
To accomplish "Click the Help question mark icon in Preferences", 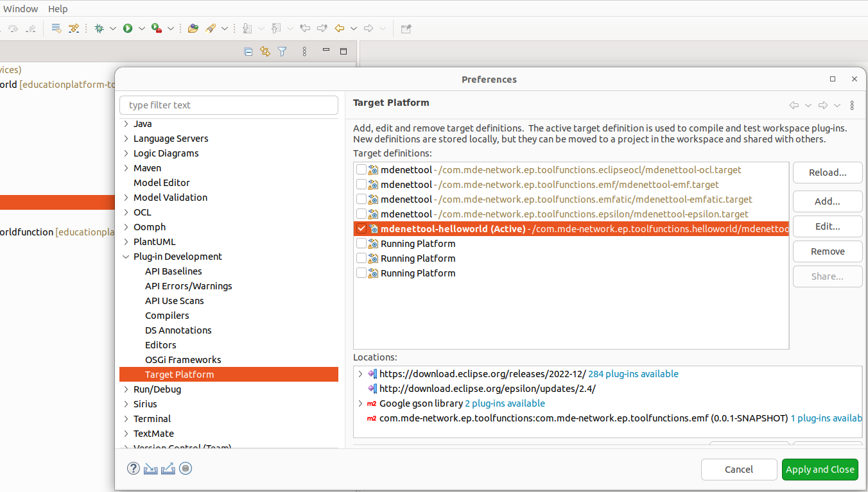I will pos(134,468).
